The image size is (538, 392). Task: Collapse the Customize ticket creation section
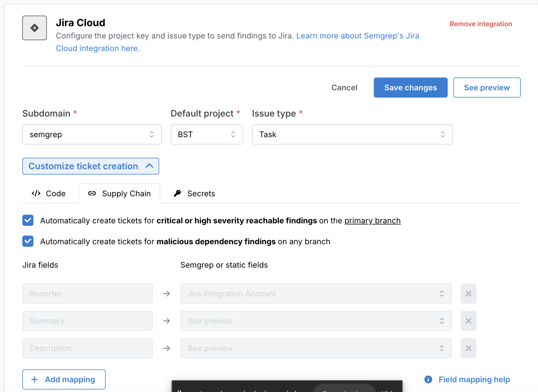click(90, 166)
